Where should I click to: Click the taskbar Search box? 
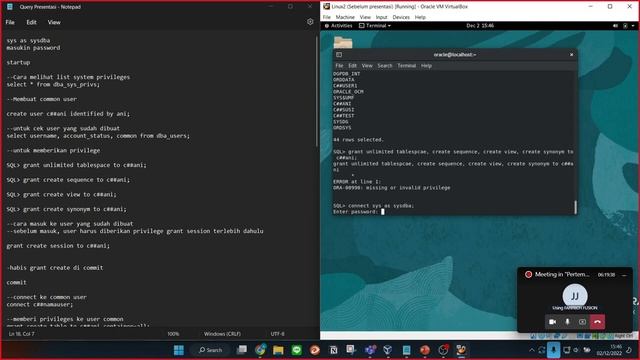coord(210,350)
